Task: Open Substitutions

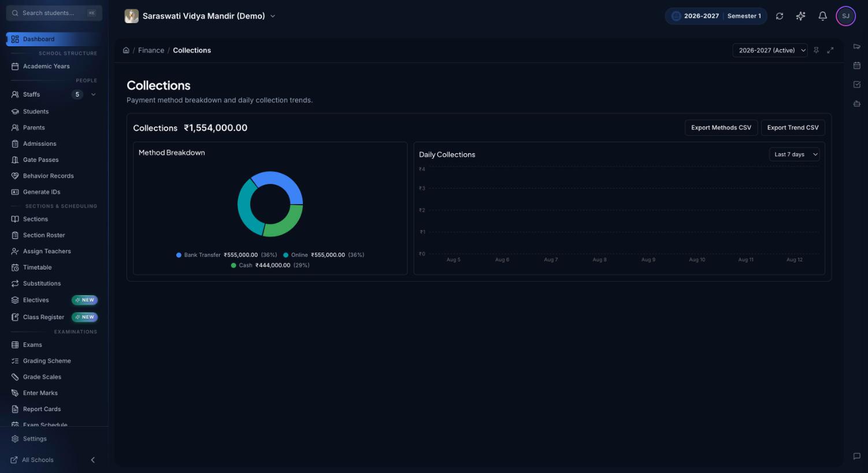Action: (x=54, y=284)
